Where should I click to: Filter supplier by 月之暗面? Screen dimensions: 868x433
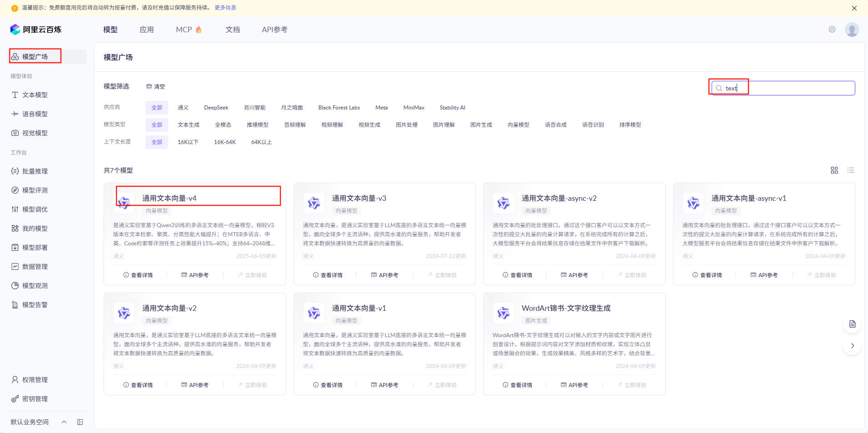click(292, 108)
